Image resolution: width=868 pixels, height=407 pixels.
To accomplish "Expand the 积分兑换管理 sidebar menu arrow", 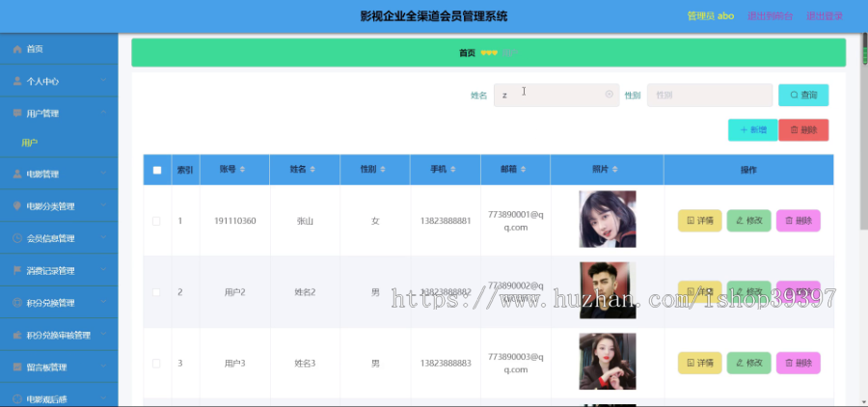I will 103,302.
